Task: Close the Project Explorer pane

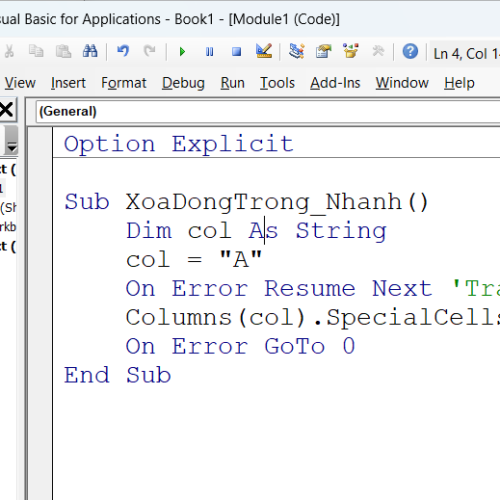Action: (x=7, y=109)
